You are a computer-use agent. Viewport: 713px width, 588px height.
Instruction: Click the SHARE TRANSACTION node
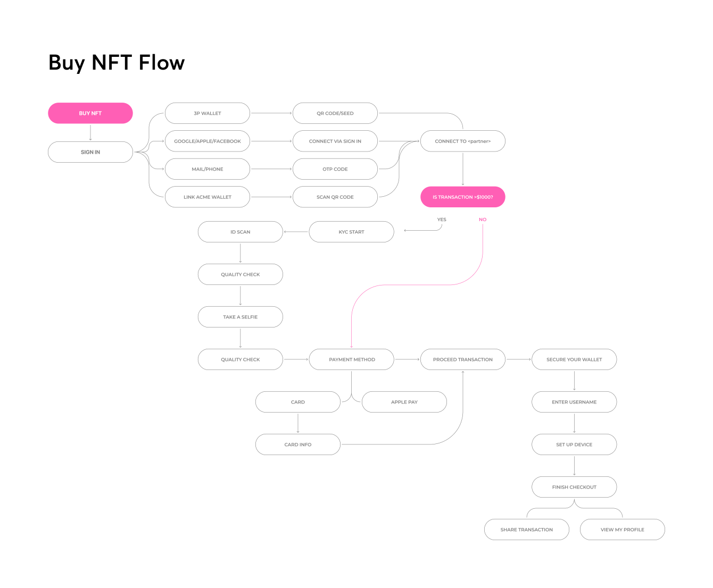click(527, 530)
